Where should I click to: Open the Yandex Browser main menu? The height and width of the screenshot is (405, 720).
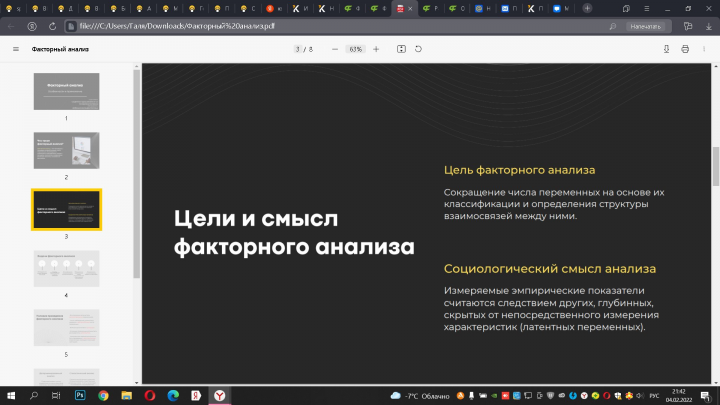tap(647, 9)
